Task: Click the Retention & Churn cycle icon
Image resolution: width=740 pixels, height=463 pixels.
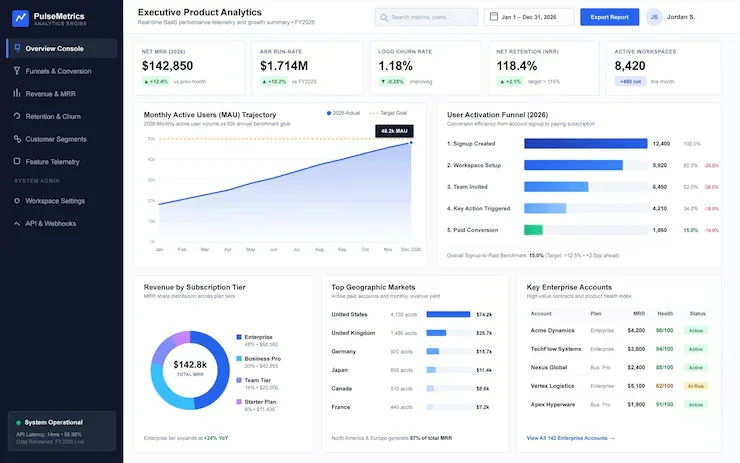Action: pyautogui.click(x=17, y=116)
